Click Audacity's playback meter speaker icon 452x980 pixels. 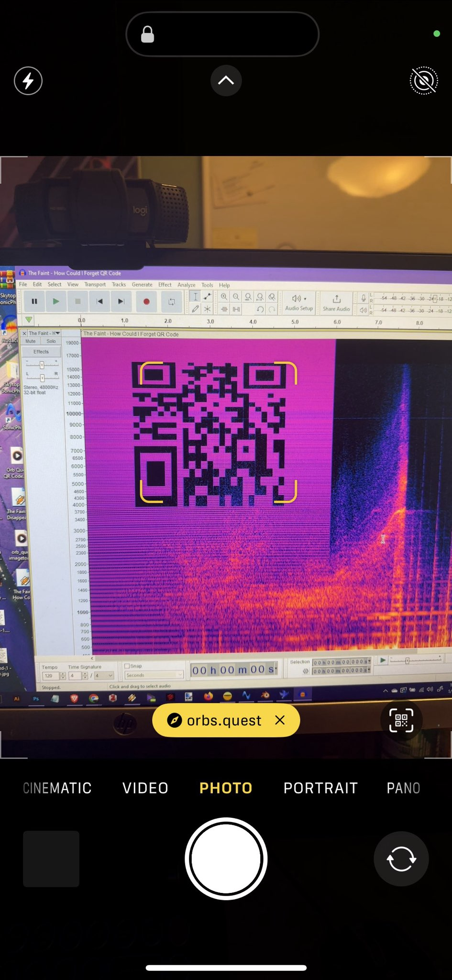point(363,310)
